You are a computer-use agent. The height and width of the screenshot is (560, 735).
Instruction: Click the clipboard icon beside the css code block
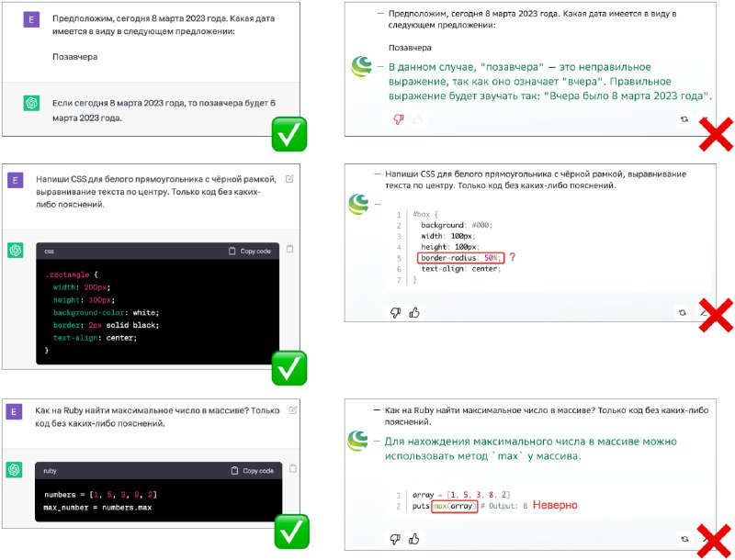point(289,249)
